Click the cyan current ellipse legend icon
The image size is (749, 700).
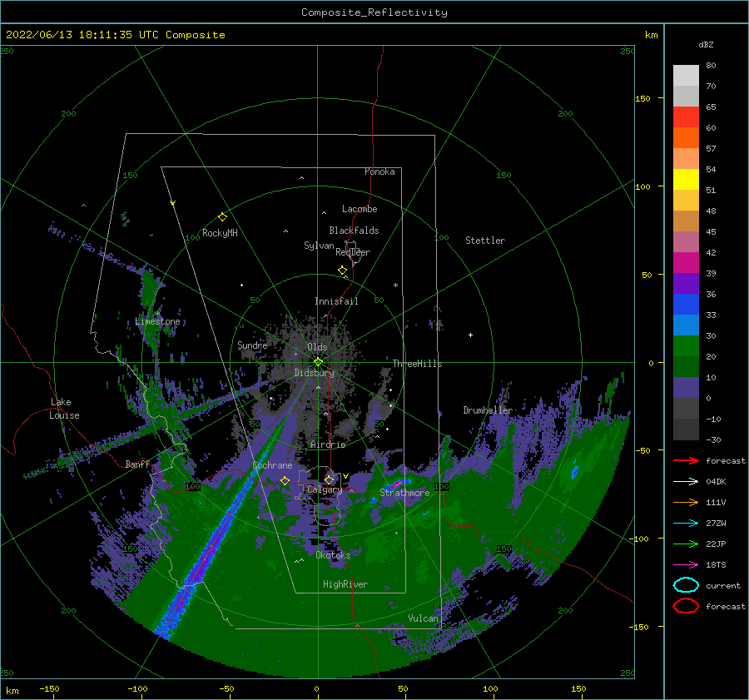click(686, 585)
